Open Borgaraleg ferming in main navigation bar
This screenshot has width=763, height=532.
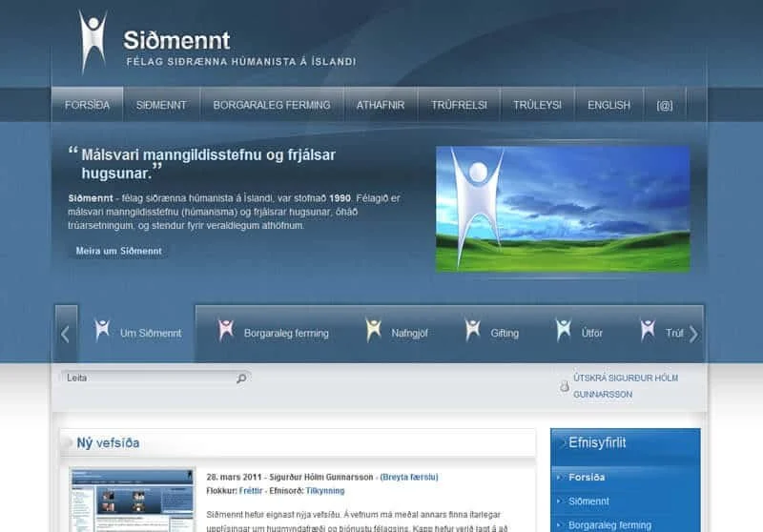pyautogui.click(x=272, y=105)
